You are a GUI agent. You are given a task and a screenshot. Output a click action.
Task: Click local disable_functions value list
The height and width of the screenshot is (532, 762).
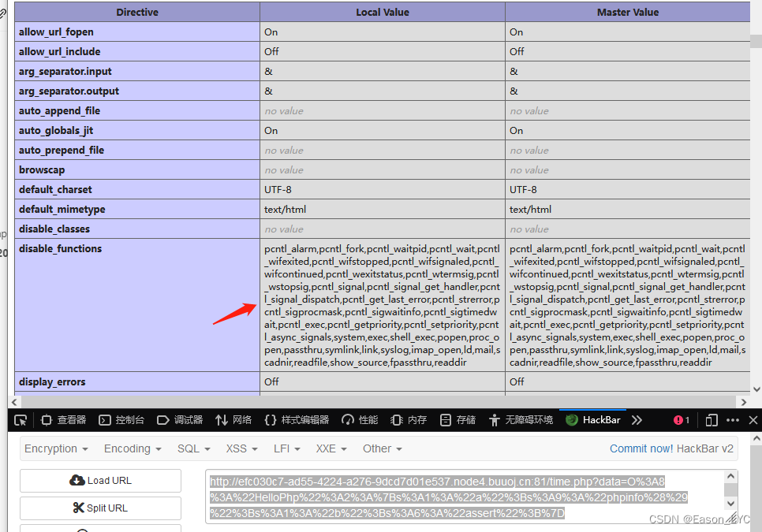pyautogui.click(x=383, y=306)
